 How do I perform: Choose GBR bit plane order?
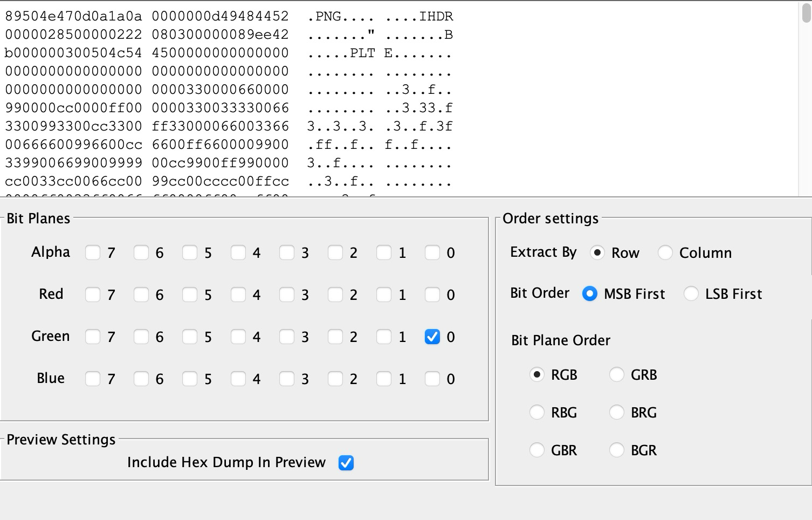point(536,450)
